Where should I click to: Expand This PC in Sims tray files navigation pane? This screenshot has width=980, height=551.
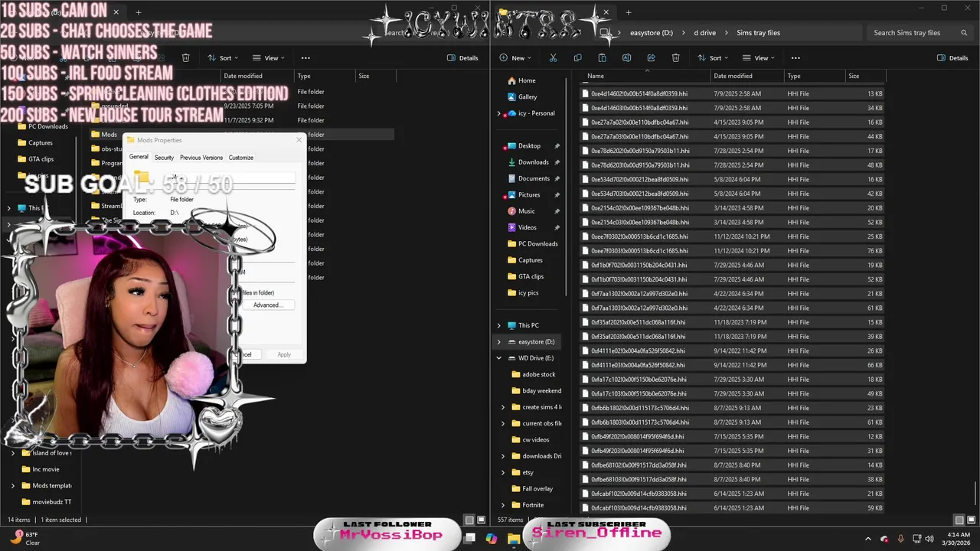pos(499,325)
